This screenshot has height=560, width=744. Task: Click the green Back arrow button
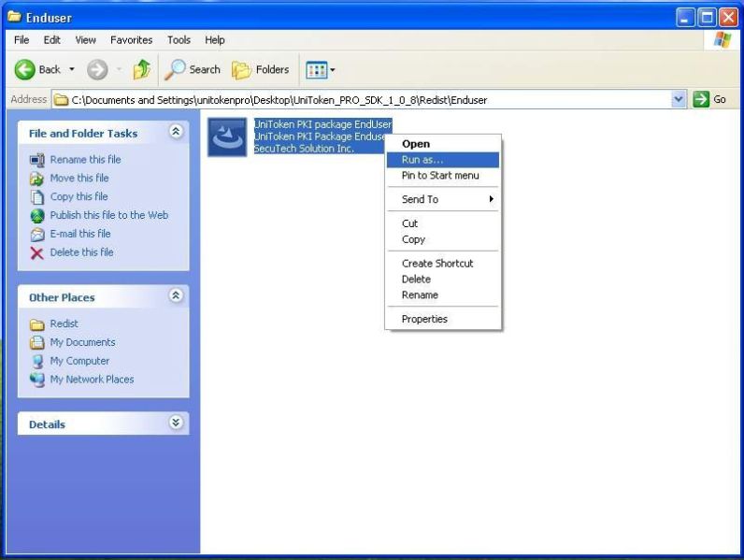click(x=24, y=70)
